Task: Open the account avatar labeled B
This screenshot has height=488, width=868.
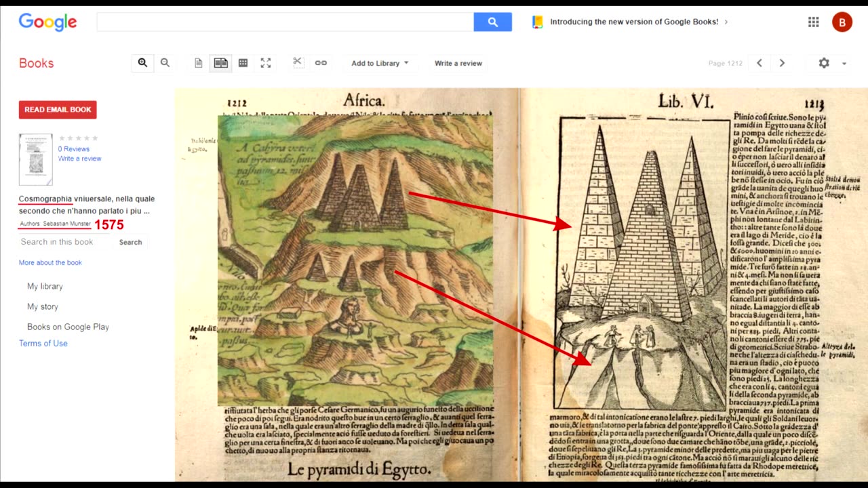Action: tap(842, 22)
